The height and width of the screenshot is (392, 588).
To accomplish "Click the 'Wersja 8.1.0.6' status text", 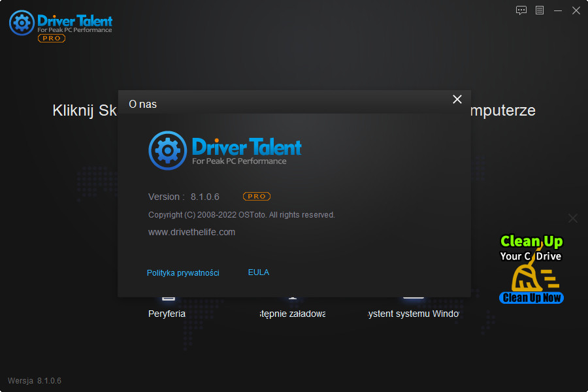I will click(35, 381).
